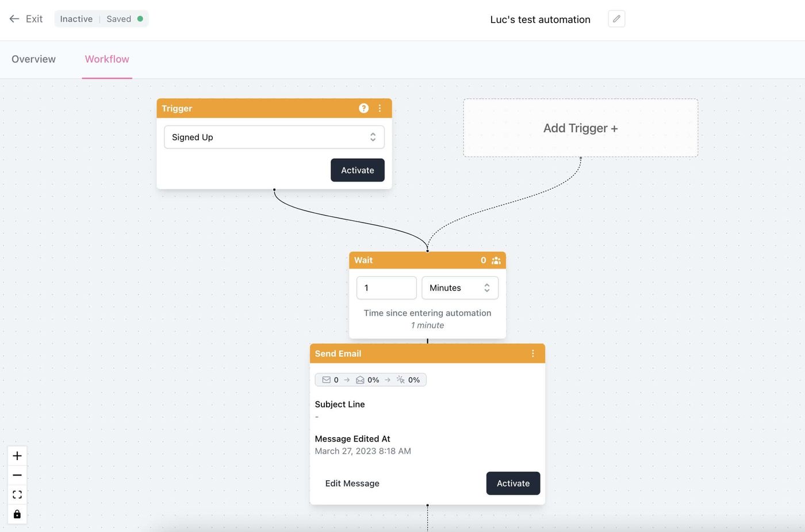
Task: Activate the Send Email step
Action: [x=513, y=483]
